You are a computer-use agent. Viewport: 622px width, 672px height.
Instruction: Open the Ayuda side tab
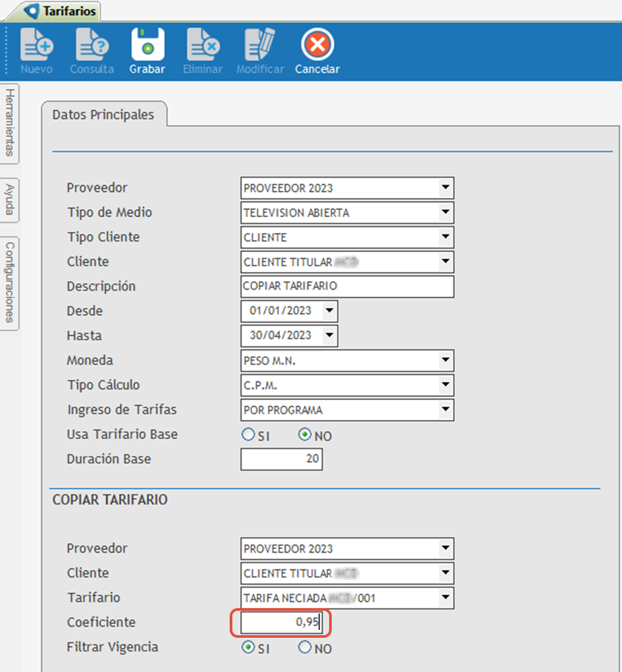coord(10,200)
